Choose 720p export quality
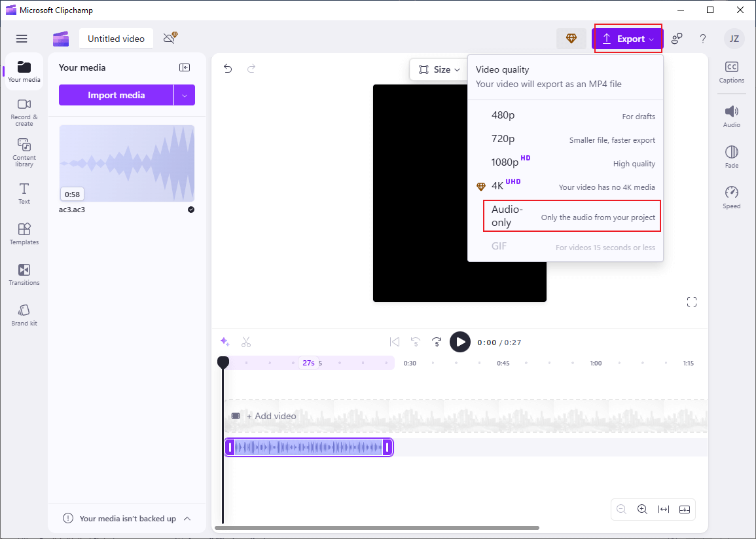The image size is (756, 539). 566,139
